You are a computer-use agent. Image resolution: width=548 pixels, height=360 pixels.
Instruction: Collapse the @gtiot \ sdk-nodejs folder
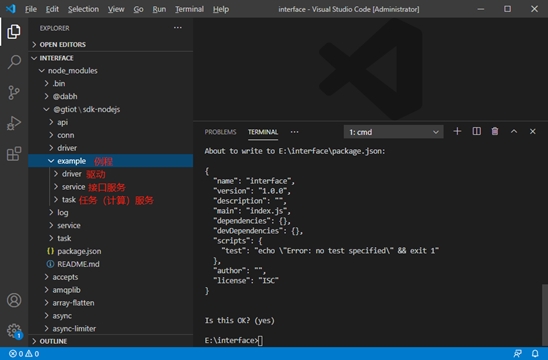110,109
